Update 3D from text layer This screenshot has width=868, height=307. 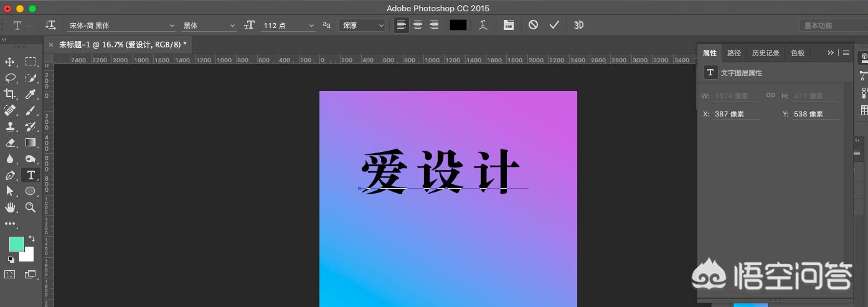[x=578, y=25]
